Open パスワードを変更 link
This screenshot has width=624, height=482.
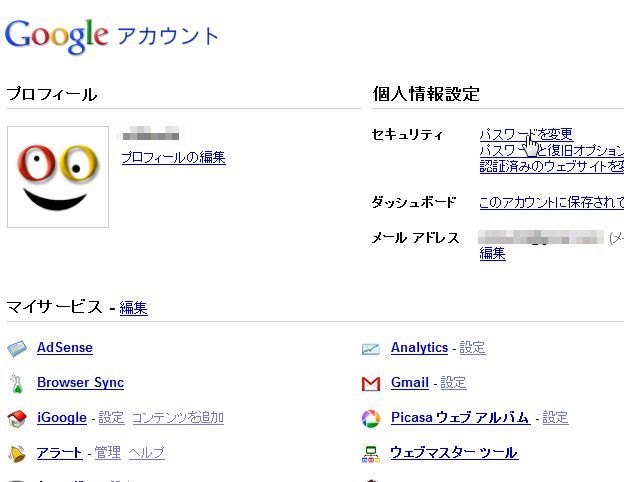tap(526, 134)
